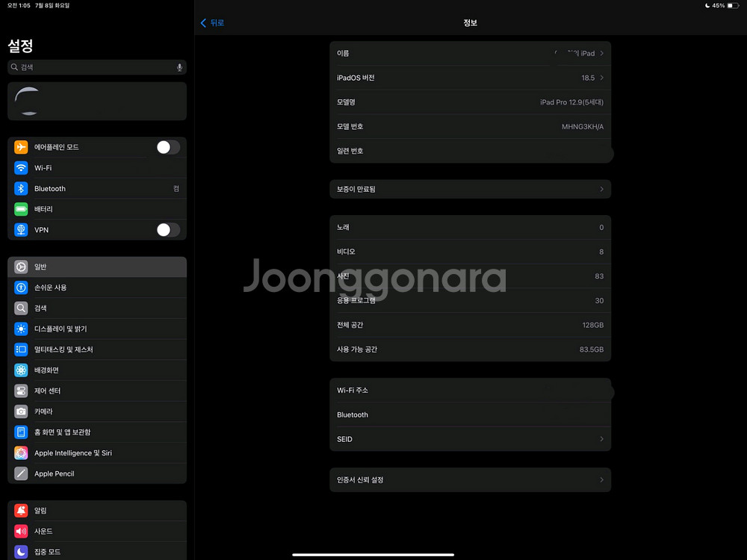Tap the status bar clock 오전 1:05
The width and height of the screenshot is (747, 560).
coord(19,6)
